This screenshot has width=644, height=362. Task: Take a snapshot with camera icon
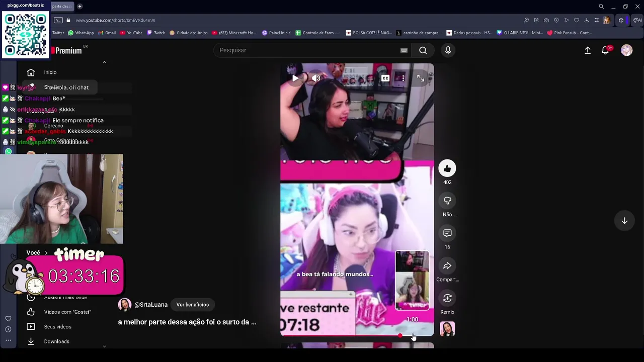click(546, 20)
